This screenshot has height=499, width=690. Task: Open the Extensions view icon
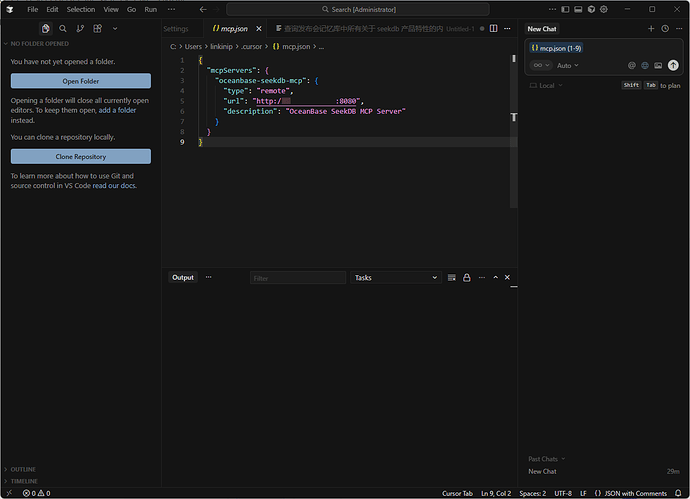pyautogui.click(x=97, y=29)
